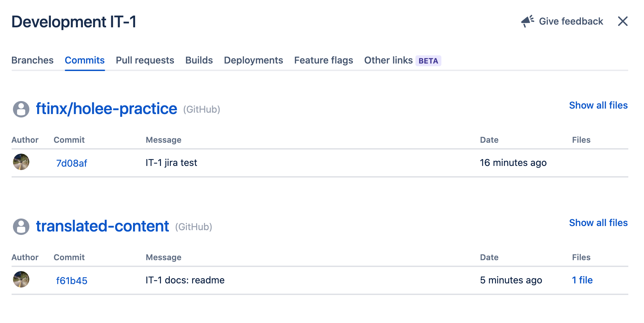Open commit f61b45

click(72, 281)
